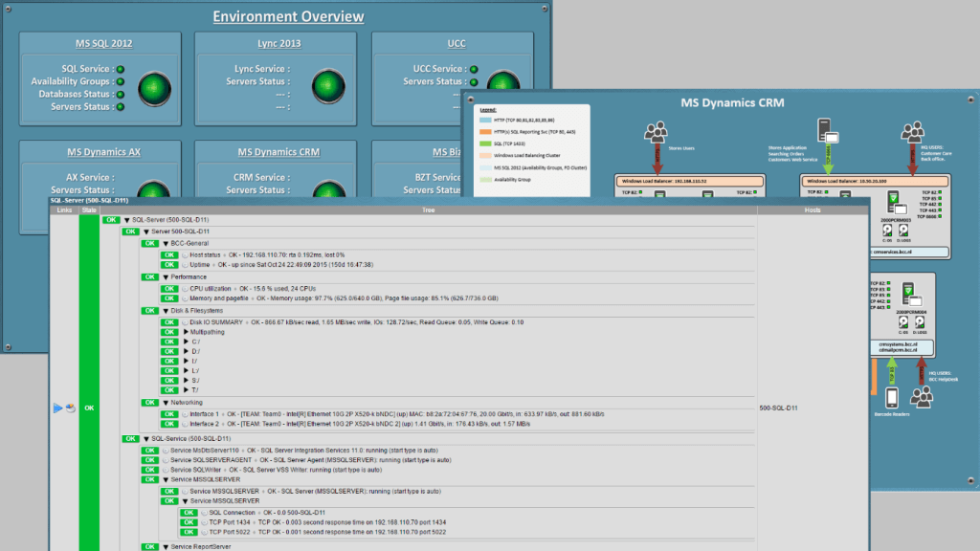Screen dimensions: 980x551
Task: Click the large green status orb in Lync 2013 panel
Action: tap(328, 86)
